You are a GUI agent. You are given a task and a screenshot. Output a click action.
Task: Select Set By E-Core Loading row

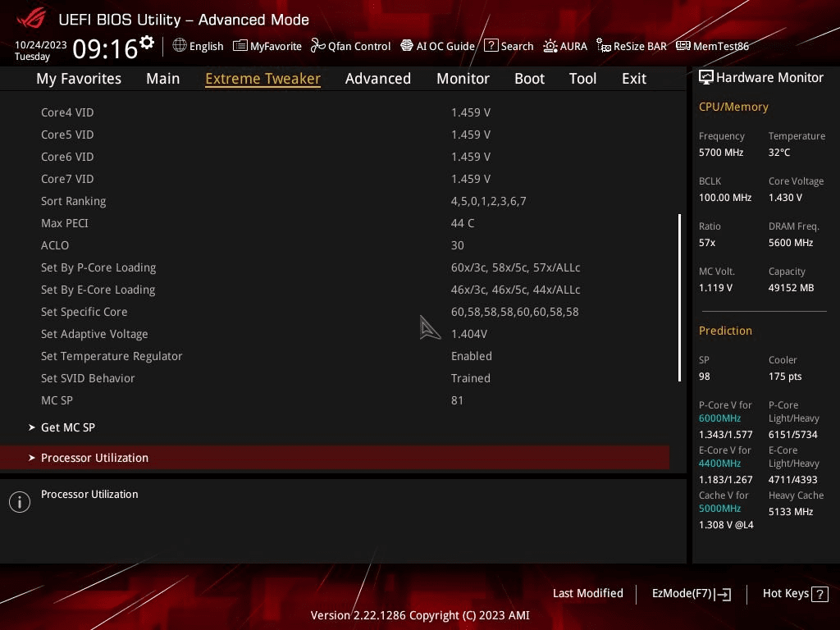(335, 290)
